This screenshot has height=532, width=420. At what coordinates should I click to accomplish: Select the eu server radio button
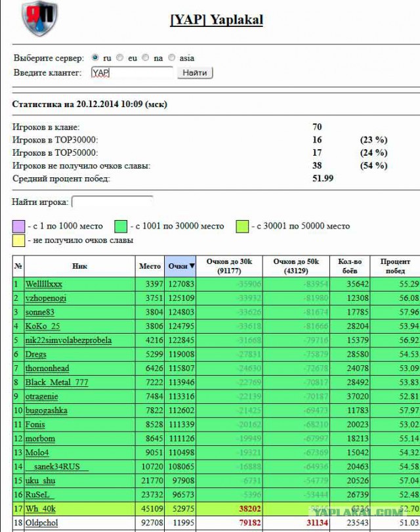coord(119,57)
